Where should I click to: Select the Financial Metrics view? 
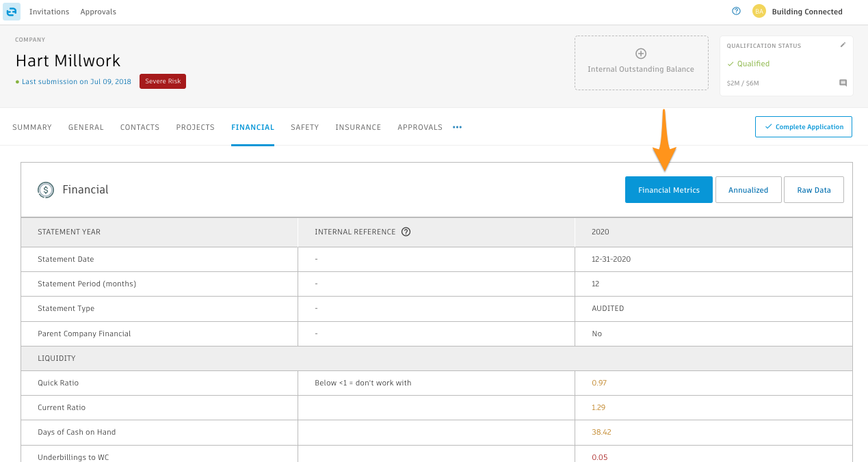(x=668, y=190)
